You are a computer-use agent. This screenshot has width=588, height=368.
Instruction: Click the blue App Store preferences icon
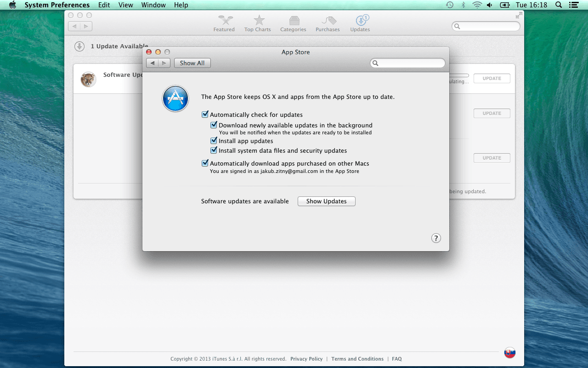pyautogui.click(x=175, y=98)
